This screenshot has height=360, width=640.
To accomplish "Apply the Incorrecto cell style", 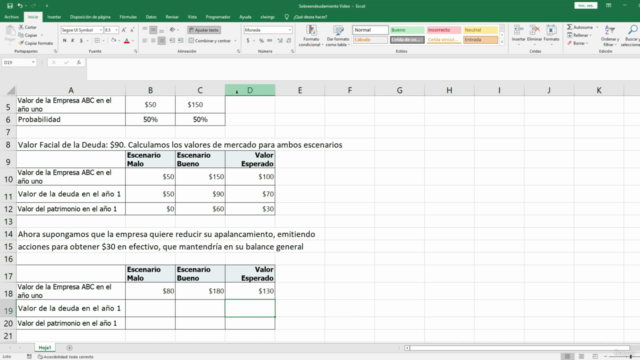I will click(x=444, y=30).
